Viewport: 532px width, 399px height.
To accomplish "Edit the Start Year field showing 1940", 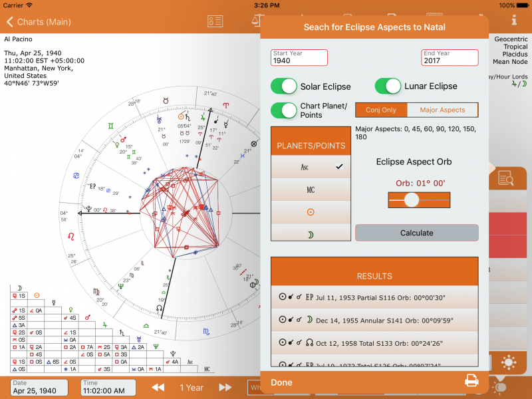I will (x=299, y=58).
